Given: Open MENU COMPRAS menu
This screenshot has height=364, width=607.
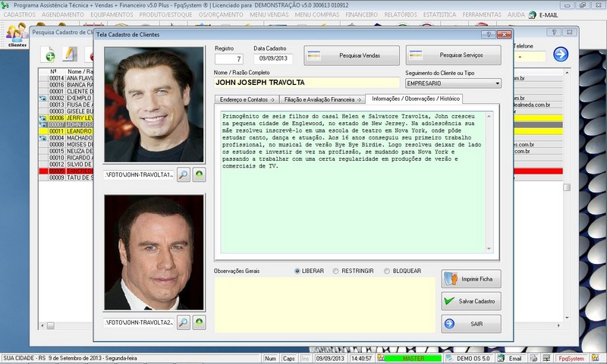Looking at the screenshot, I should pos(317,14).
